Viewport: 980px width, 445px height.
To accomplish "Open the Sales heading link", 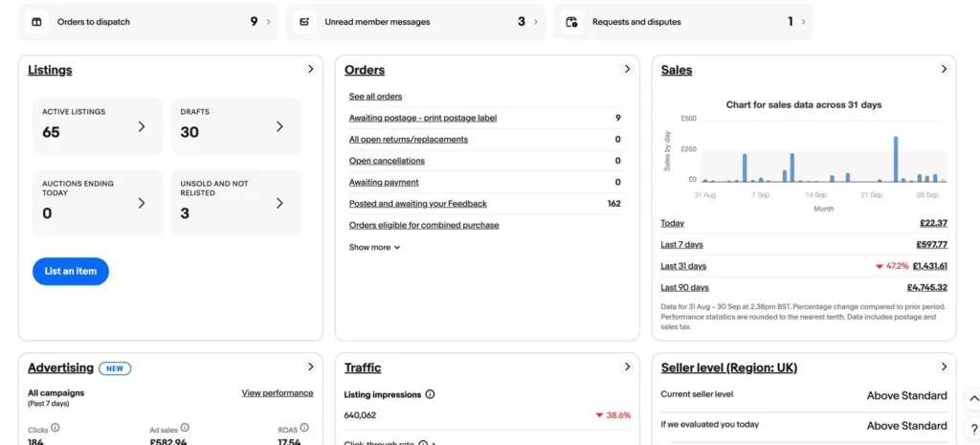I will point(677,70).
